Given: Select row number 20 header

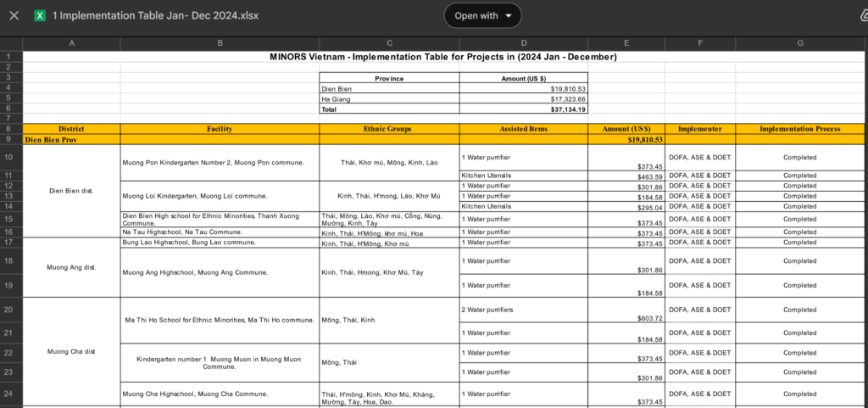Looking at the screenshot, I should point(11,310).
